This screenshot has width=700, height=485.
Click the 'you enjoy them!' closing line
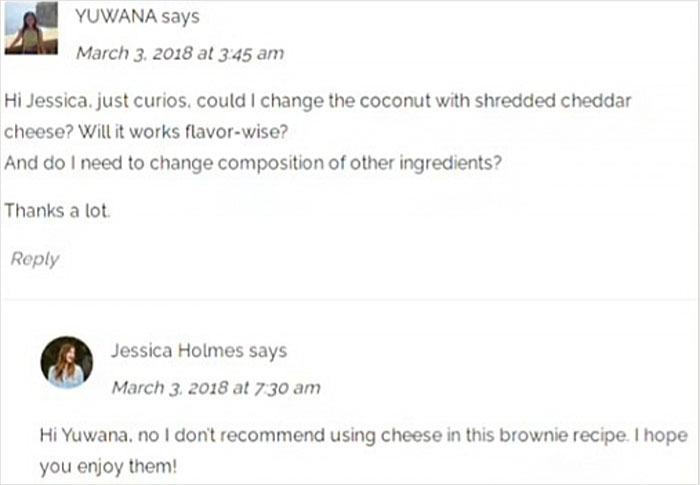pyautogui.click(x=108, y=467)
